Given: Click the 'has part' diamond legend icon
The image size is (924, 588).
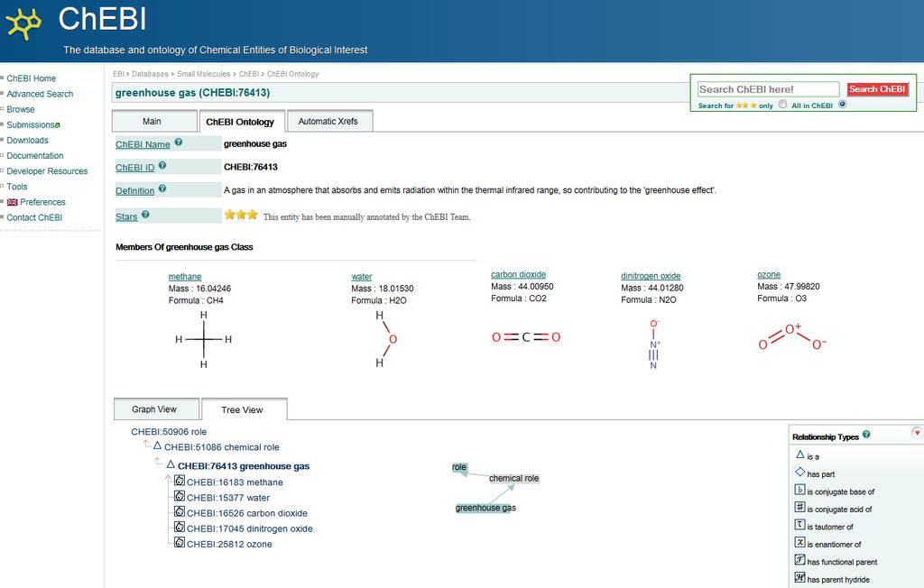Looking at the screenshot, I should click(x=799, y=472).
